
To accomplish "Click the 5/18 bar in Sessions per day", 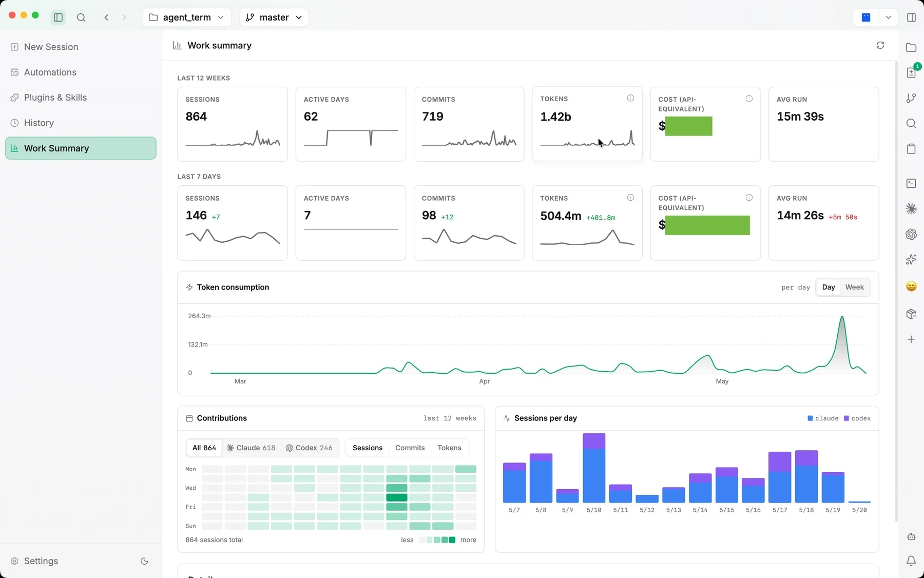I will click(x=806, y=476).
